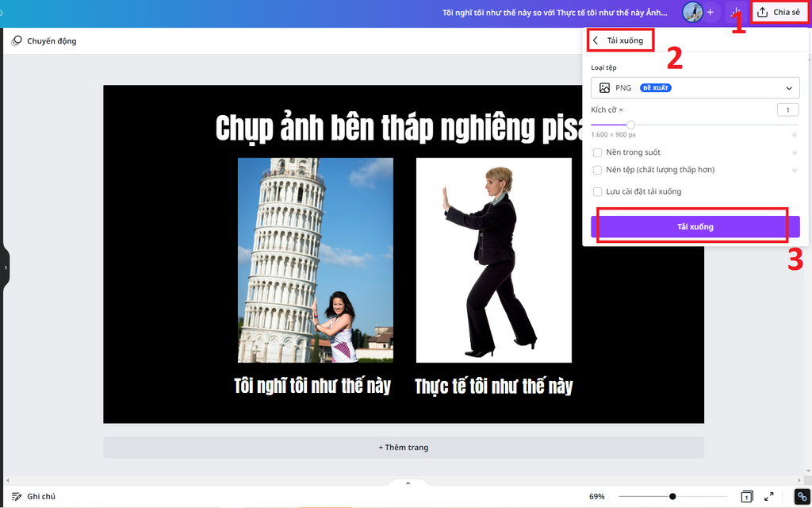Collapse the bottom panel with the caret arrow
The image size is (812, 508).
[x=408, y=482]
